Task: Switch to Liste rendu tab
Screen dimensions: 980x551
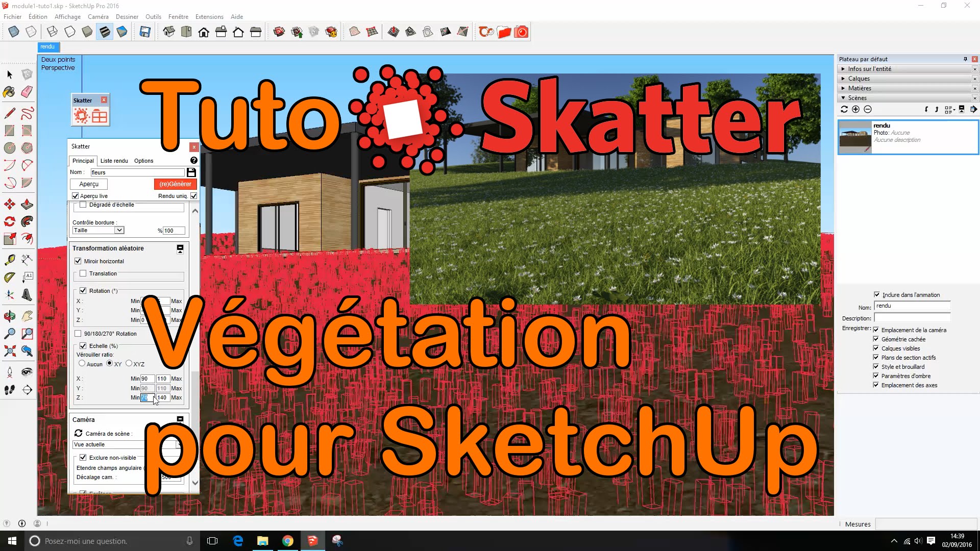Action: pyautogui.click(x=114, y=161)
